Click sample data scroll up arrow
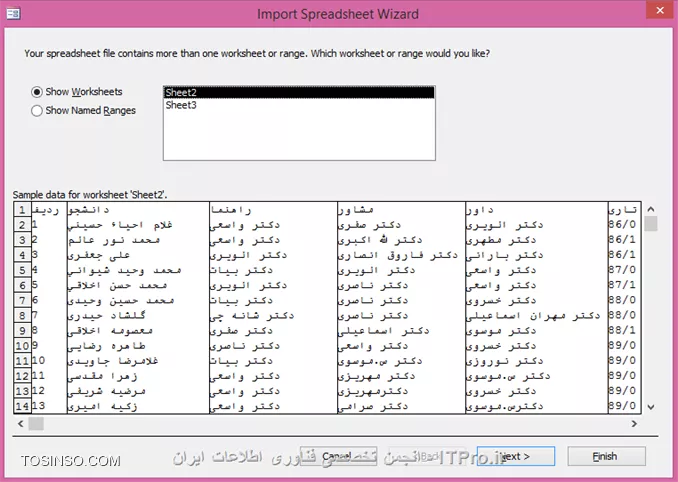678x482 pixels. tap(651, 209)
